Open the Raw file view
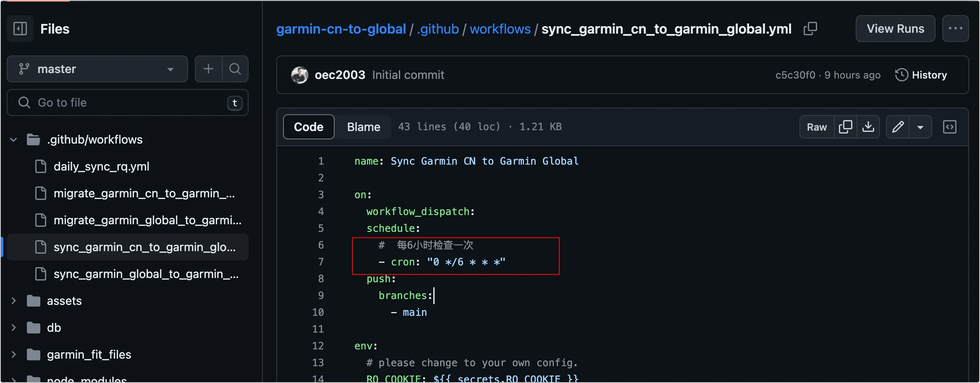980x383 pixels. pos(817,127)
